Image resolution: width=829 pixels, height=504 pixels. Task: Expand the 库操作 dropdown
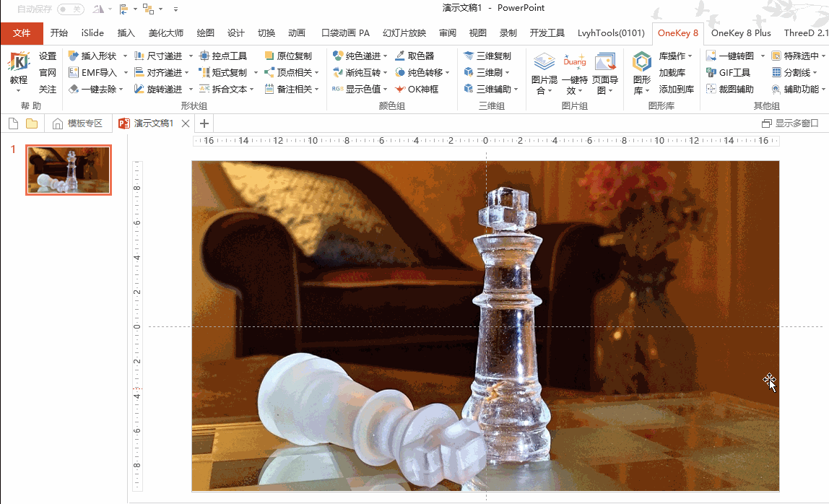tap(690, 56)
